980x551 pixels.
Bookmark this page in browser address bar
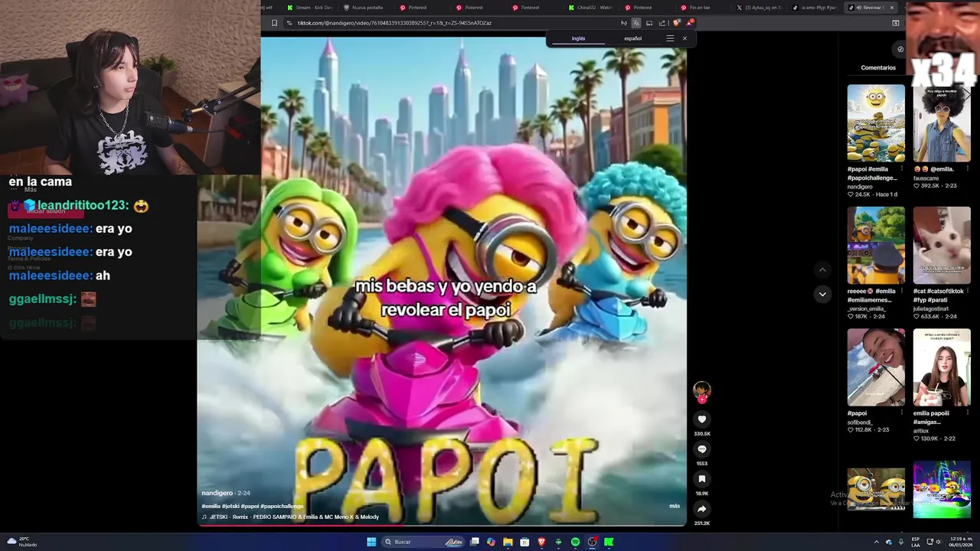pos(274,23)
